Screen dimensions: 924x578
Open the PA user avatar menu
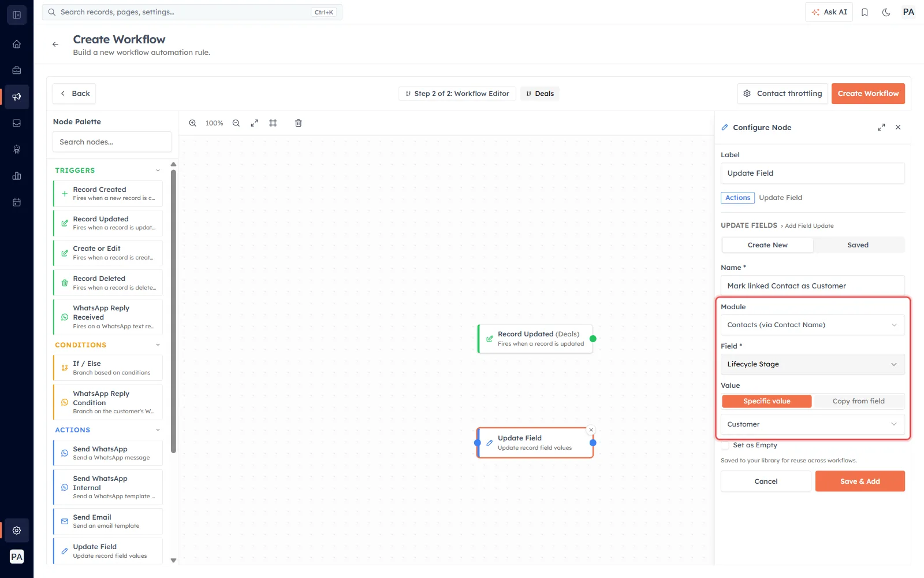coord(908,12)
